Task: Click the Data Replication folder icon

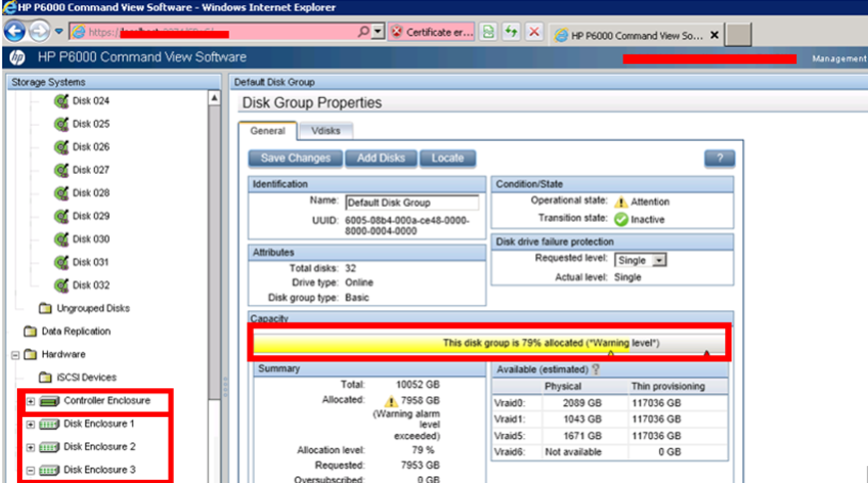Action: point(30,331)
